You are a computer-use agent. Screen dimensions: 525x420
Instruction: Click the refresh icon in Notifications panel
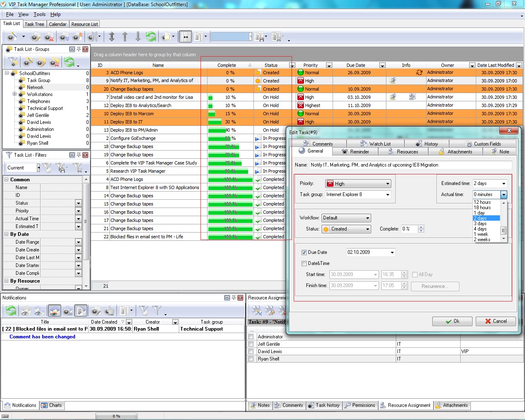[x=11, y=311]
